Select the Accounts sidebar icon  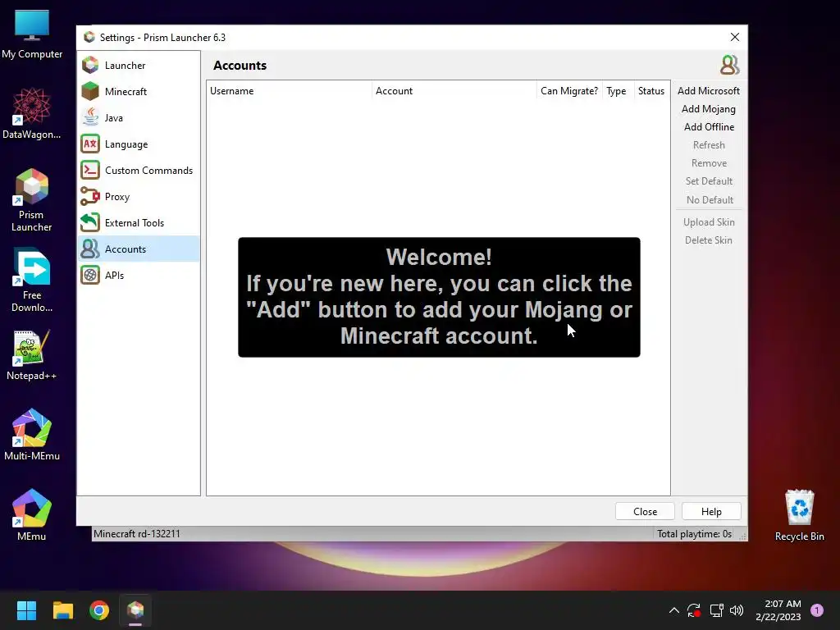[x=90, y=249]
